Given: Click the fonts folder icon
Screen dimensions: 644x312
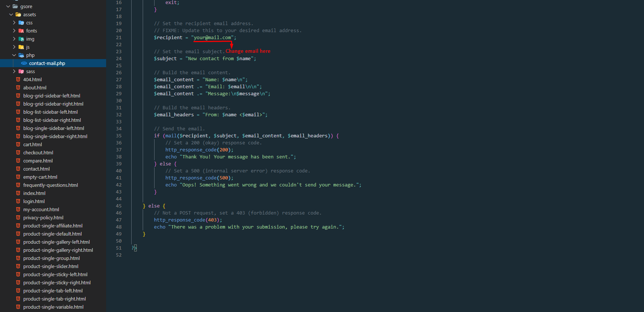Looking at the screenshot, I should click(21, 31).
